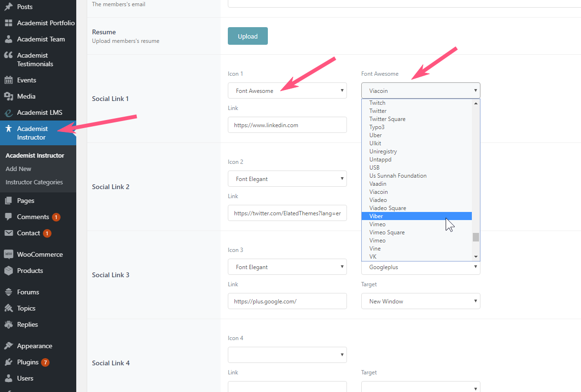This screenshot has height=392, width=581.
Task: Open the Icon 3 Font Elegant dropdown
Action: point(287,267)
